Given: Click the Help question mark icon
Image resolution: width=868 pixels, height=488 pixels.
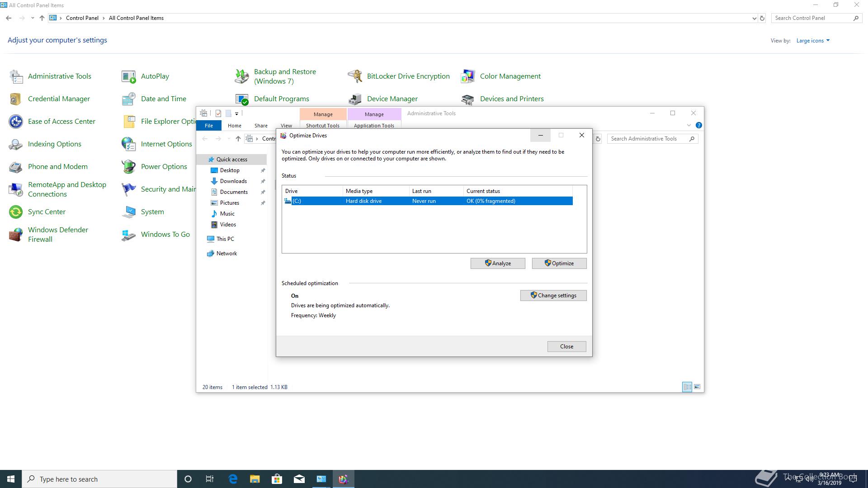Looking at the screenshot, I should [x=699, y=125].
